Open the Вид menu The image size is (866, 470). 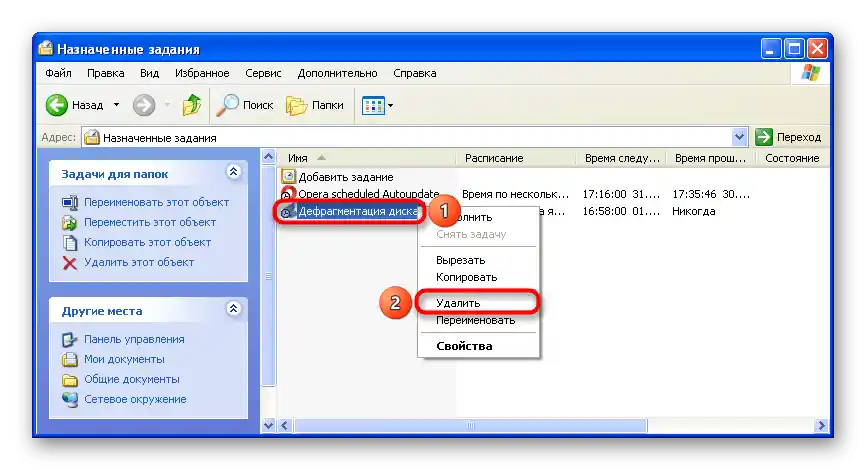pos(149,73)
